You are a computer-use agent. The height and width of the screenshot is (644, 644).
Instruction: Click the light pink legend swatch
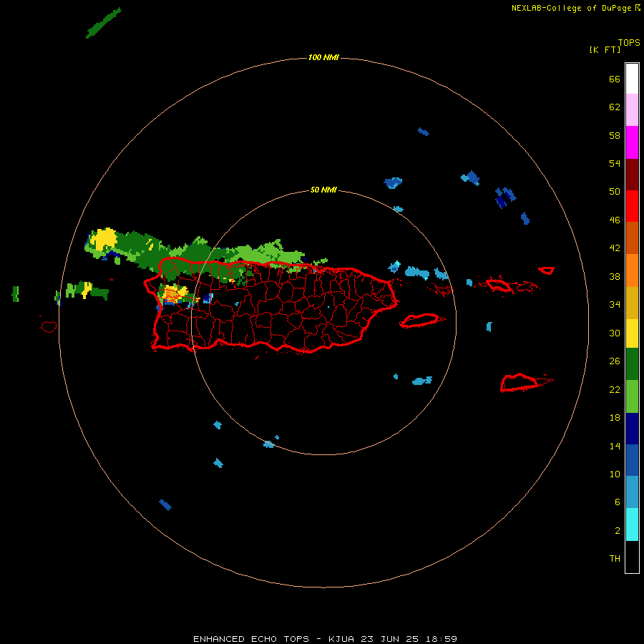coord(632,110)
